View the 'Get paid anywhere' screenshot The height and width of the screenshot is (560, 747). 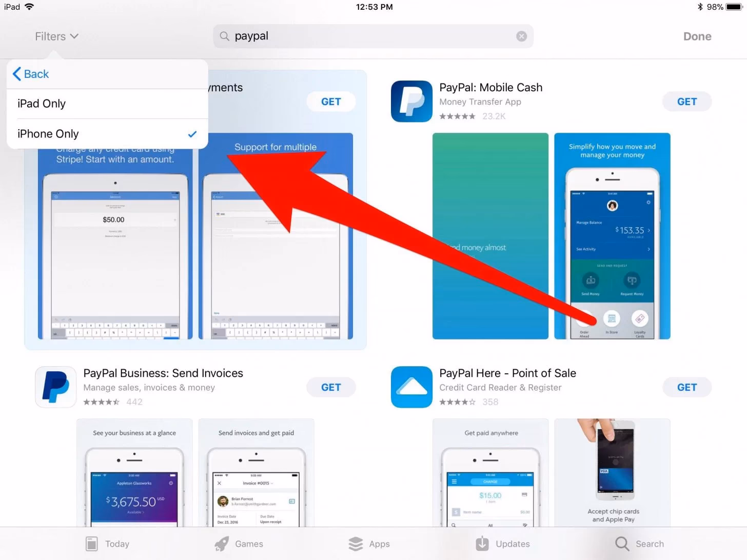click(490, 473)
